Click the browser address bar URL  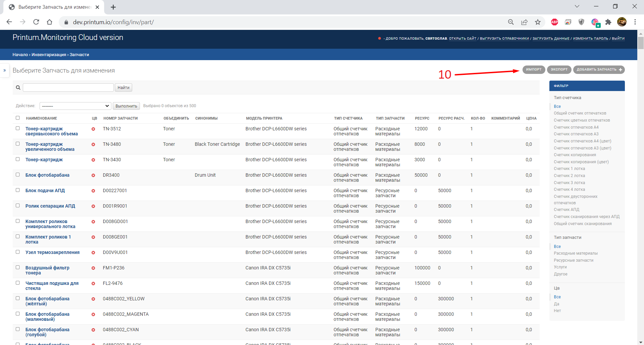coord(113,22)
